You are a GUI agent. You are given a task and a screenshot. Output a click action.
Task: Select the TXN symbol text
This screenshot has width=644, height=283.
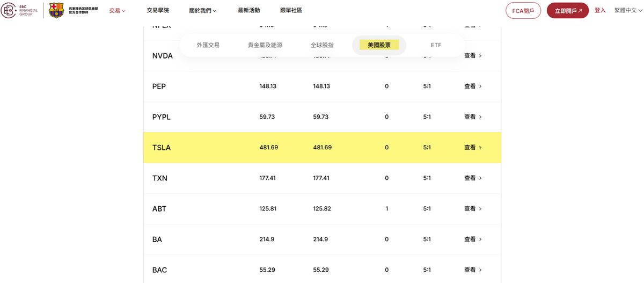(160, 178)
